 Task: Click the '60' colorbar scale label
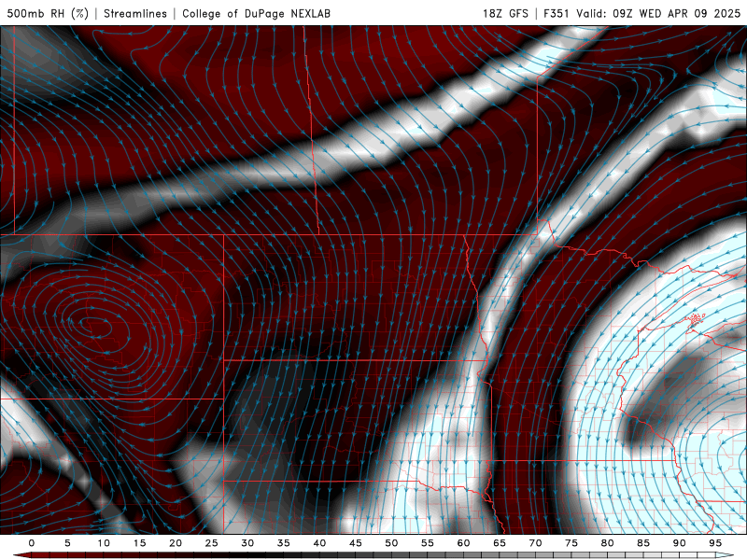[463, 543]
